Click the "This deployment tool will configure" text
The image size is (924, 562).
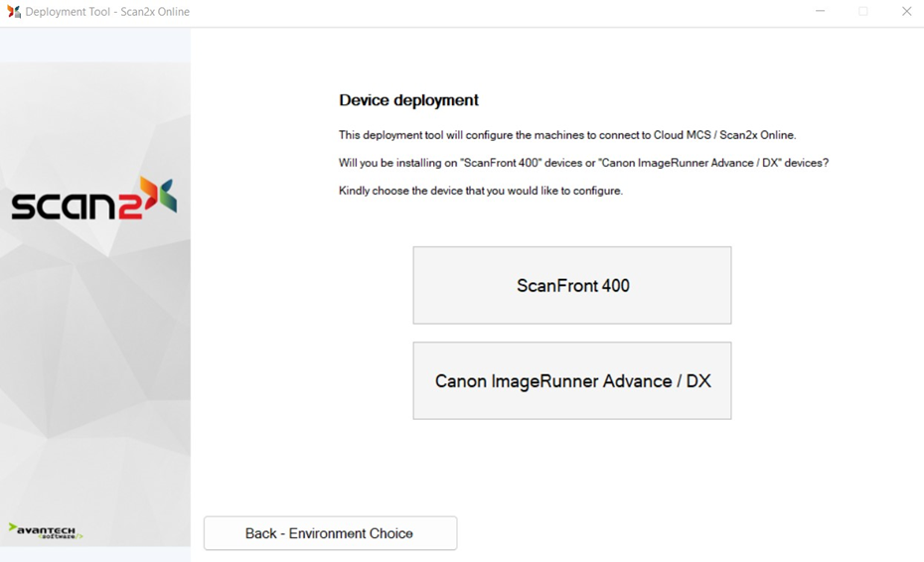pos(566,135)
